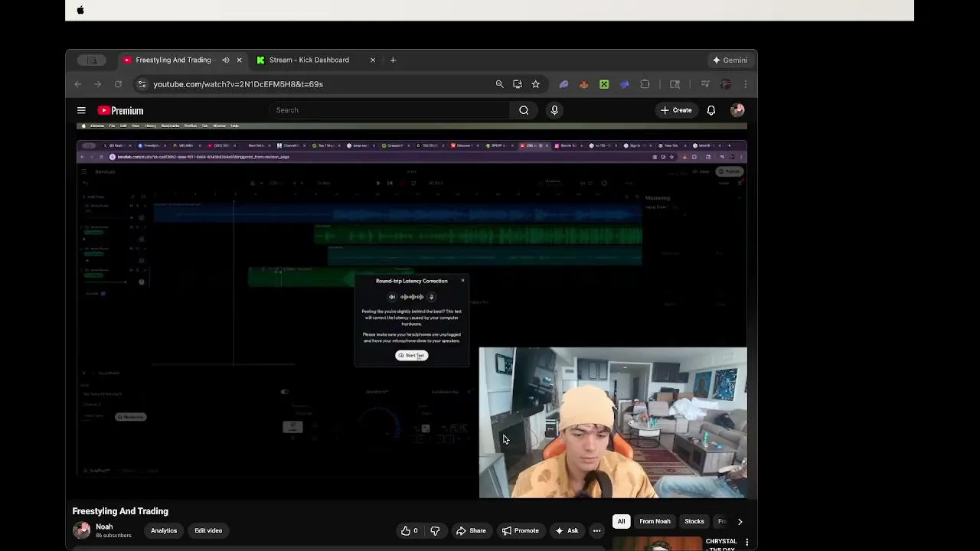This screenshot has width=980, height=551.
Task: Open Noah's channel avatar
Action: pos(81,530)
